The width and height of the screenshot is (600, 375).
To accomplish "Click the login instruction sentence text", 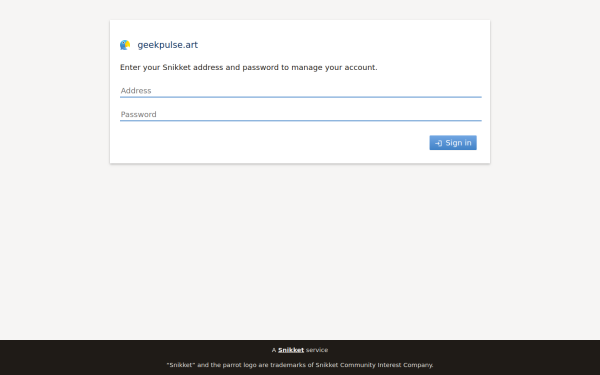I will point(249,67).
